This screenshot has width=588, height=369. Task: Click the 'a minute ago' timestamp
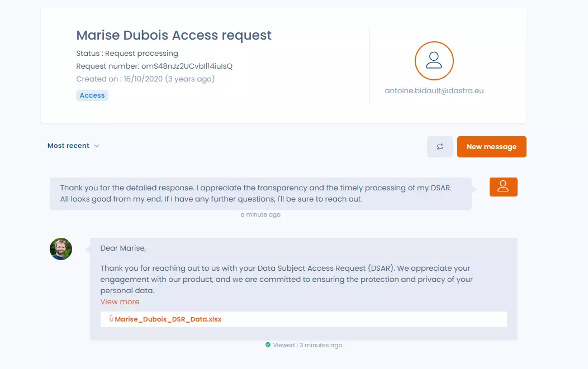point(260,214)
